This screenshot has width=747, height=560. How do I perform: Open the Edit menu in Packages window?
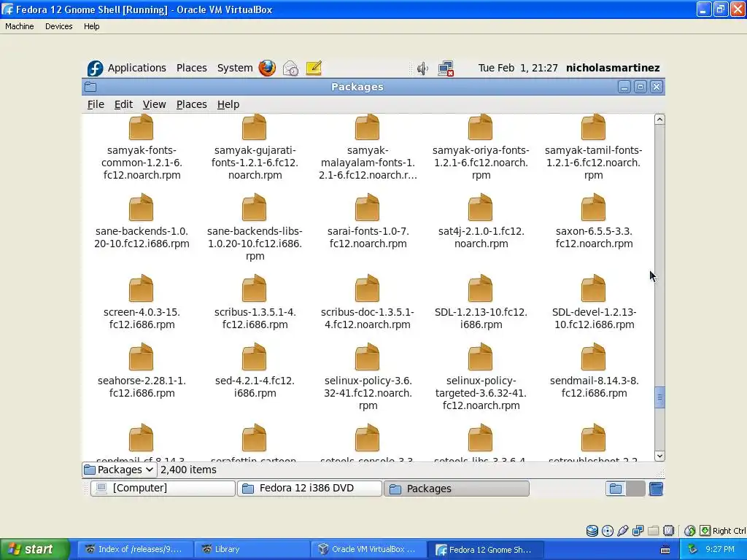(x=123, y=104)
